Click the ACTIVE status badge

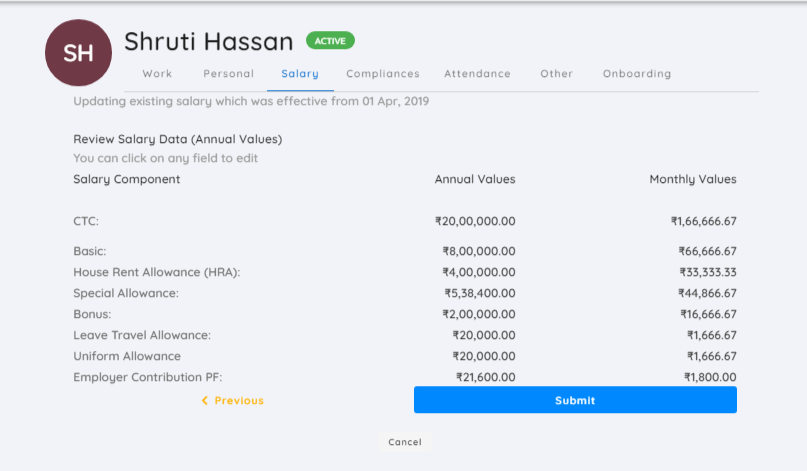pyautogui.click(x=330, y=41)
